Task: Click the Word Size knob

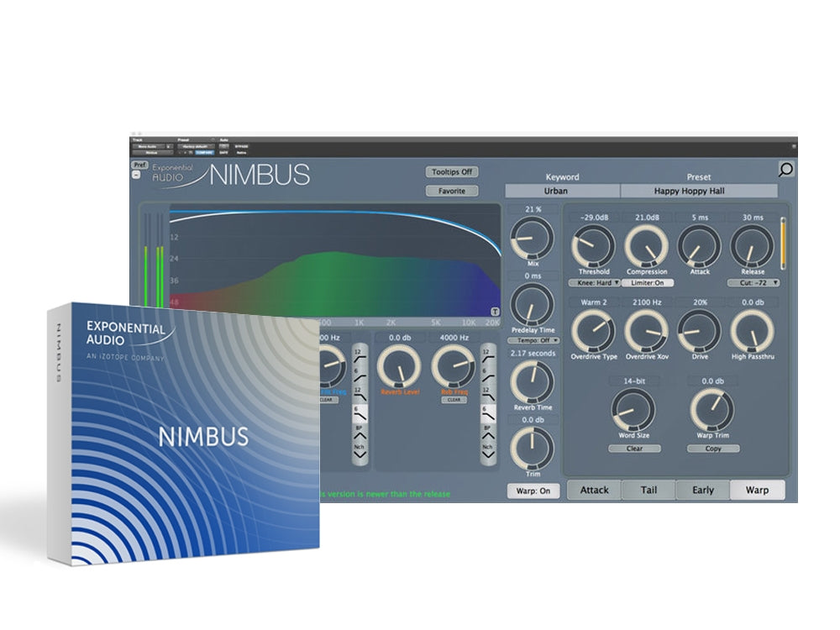Action: [634, 411]
